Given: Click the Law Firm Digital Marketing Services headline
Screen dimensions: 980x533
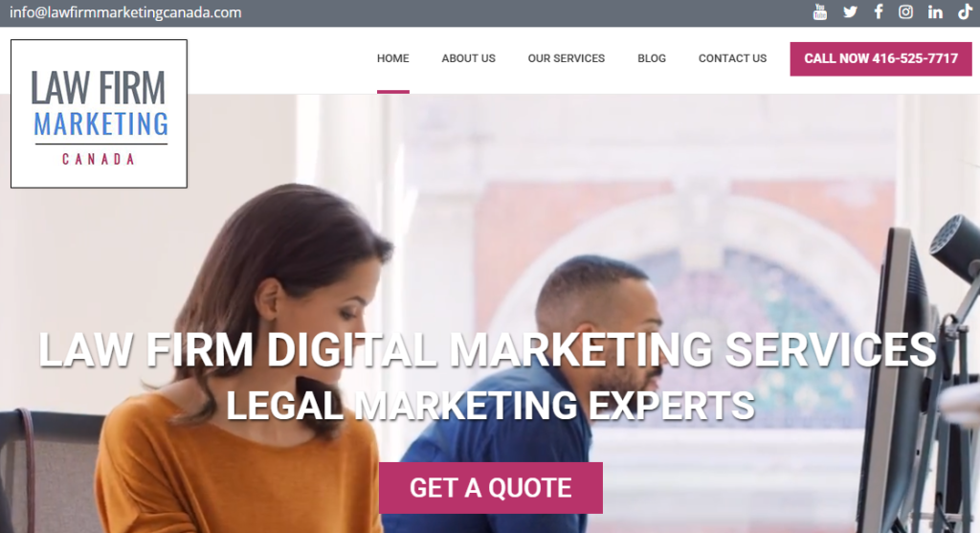Looking at the screenshot, I should (487, 349).
